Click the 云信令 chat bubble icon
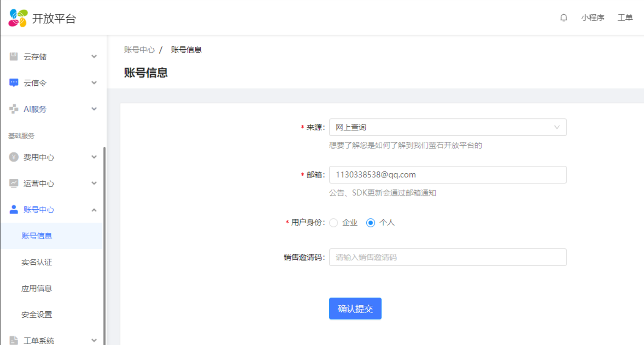This screenshot has width=644, height=345. point(14,83)
